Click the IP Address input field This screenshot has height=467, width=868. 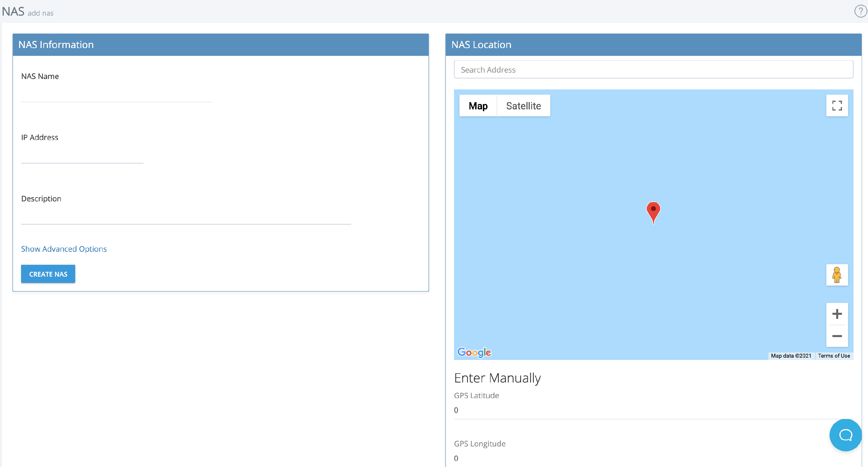[82, 156]
